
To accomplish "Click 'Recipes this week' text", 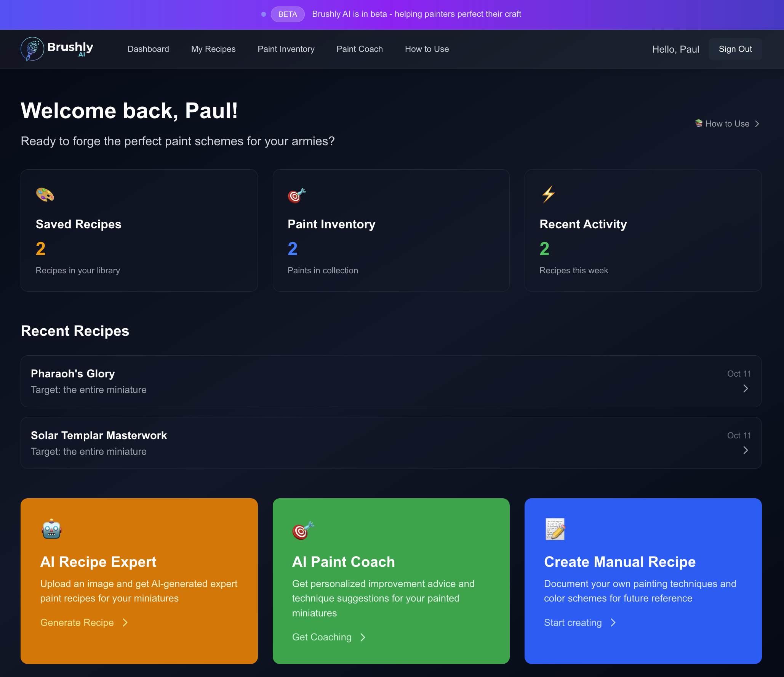I will coord(574,270).
